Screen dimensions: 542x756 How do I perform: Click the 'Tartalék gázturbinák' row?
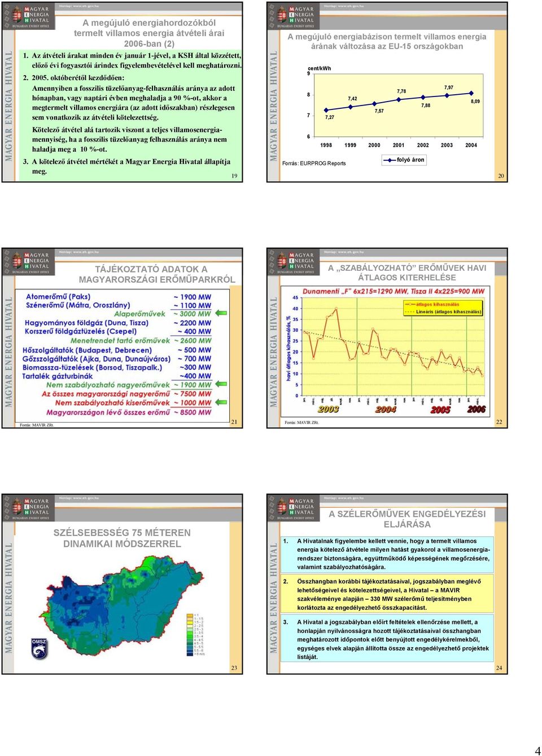pyautogui.click(x=117, y=376)
